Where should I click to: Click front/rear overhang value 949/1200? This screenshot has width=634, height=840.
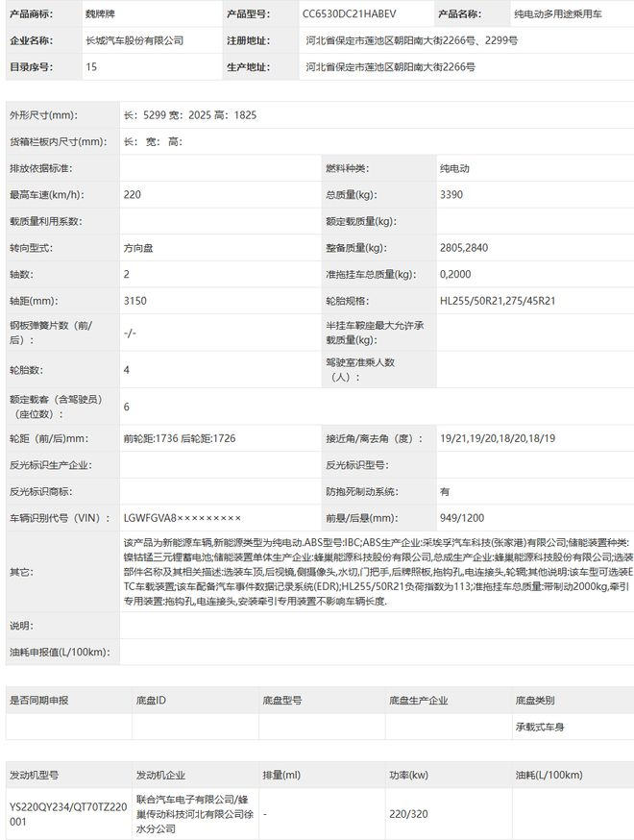[462, 518]
